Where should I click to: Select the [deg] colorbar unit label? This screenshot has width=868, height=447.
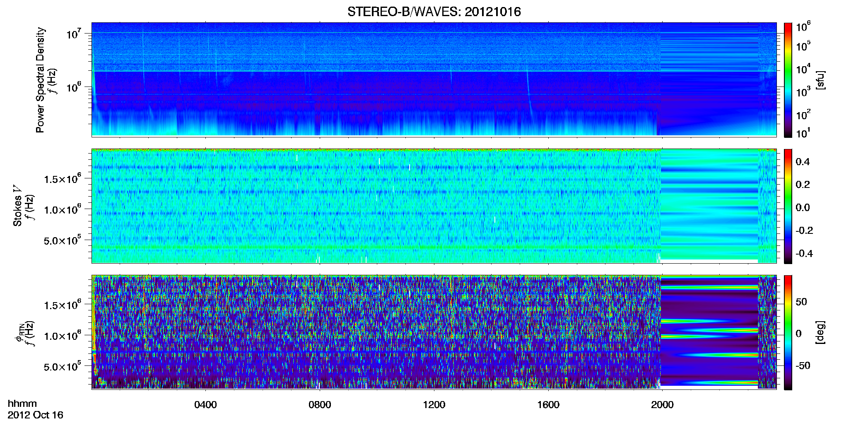[820, 332]
